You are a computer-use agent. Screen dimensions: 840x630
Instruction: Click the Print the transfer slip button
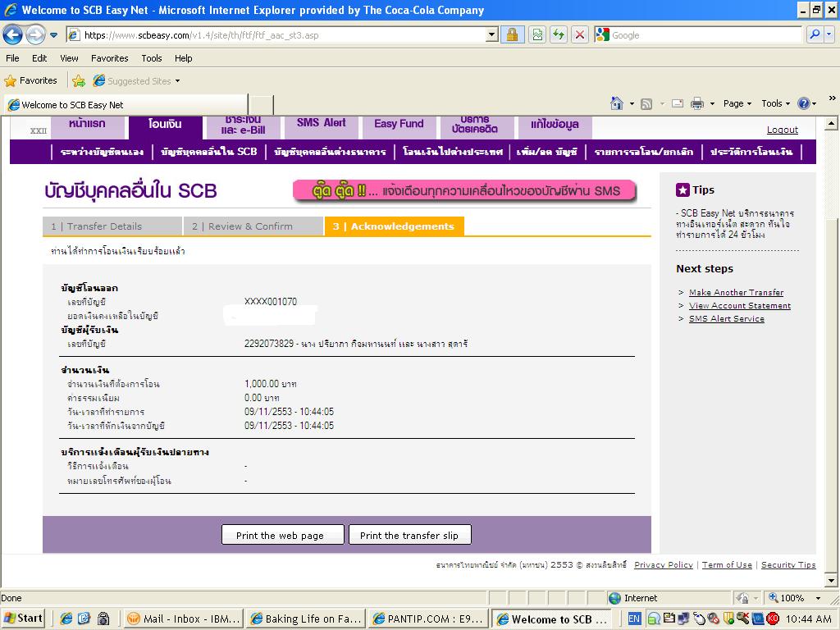pos(410,535)
